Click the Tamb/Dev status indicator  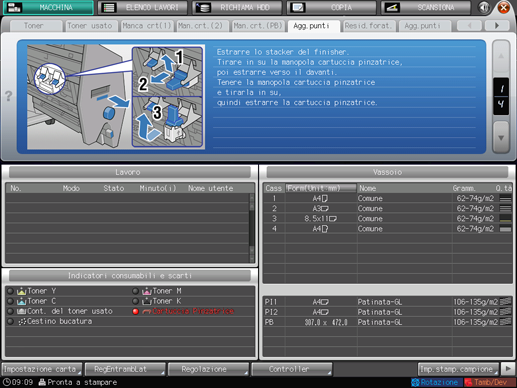pyautogui.click(x=489, y=382)
